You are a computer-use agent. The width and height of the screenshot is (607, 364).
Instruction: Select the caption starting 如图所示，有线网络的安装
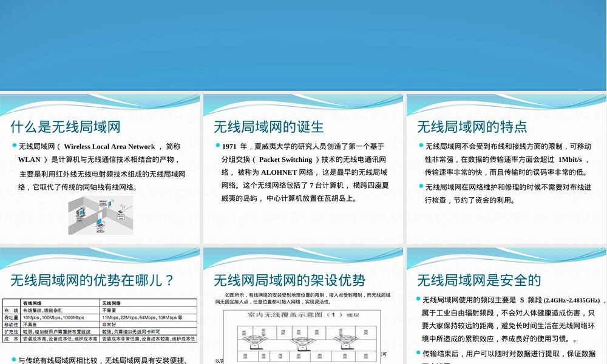click(303, 298)
